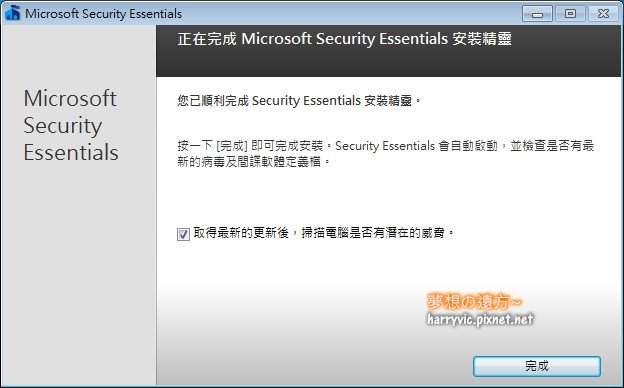Image resolution: width=624 pixels, height=388 pixels.
Task: Click the window title text Microsoft Security Essentials
Action: coord(103,14)
